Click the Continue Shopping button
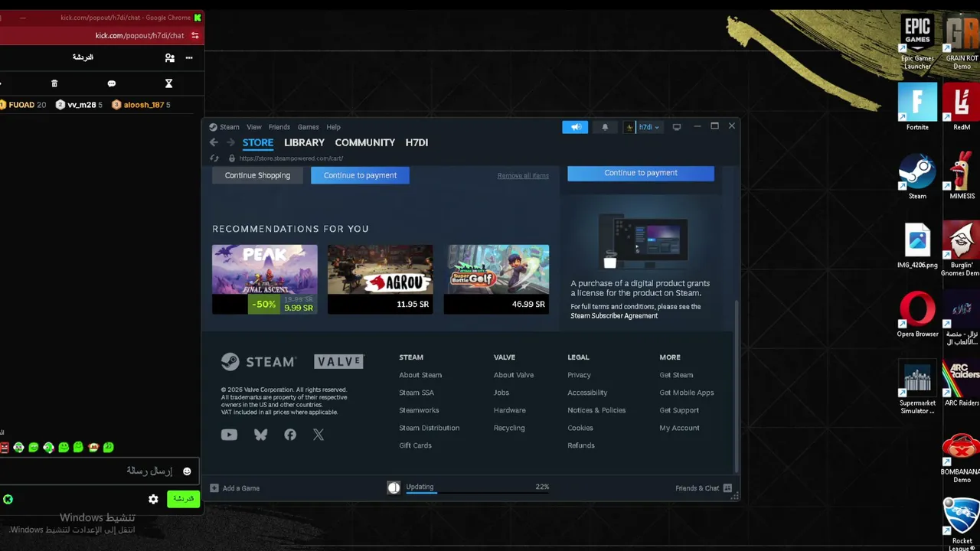980x551 pixels. click(257, 175)
